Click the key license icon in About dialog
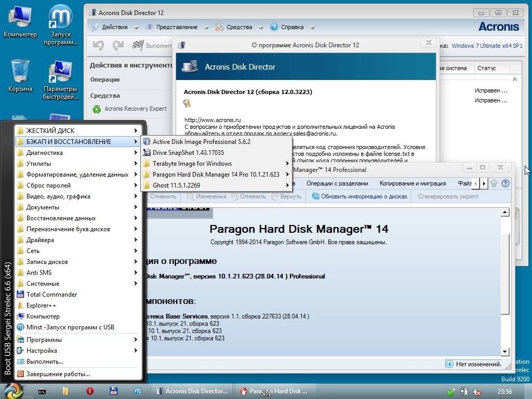The width and height of the screenshot is (532, 399). point(187,103)
